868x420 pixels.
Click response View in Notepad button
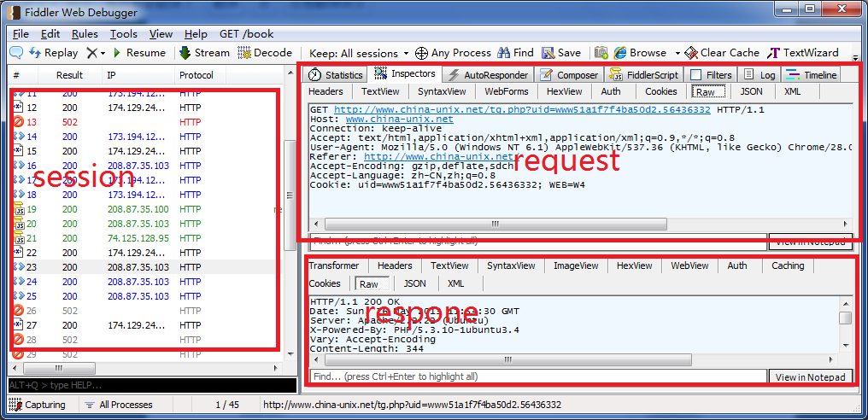[811, 376]
